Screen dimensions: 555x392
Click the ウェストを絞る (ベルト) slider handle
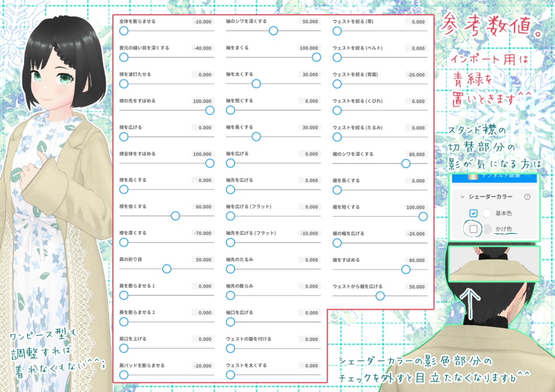(337, 57)
